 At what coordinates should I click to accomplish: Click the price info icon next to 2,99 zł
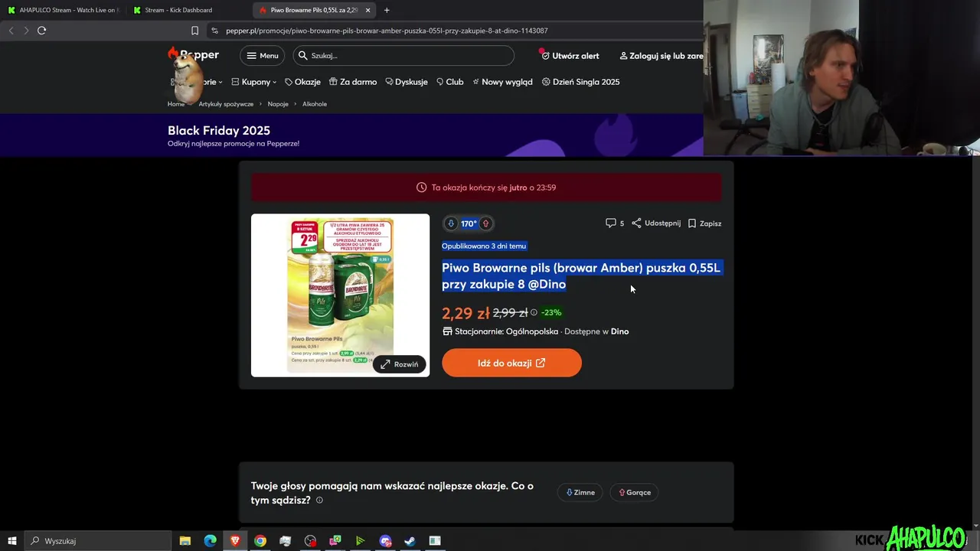(x=534, y=312)
